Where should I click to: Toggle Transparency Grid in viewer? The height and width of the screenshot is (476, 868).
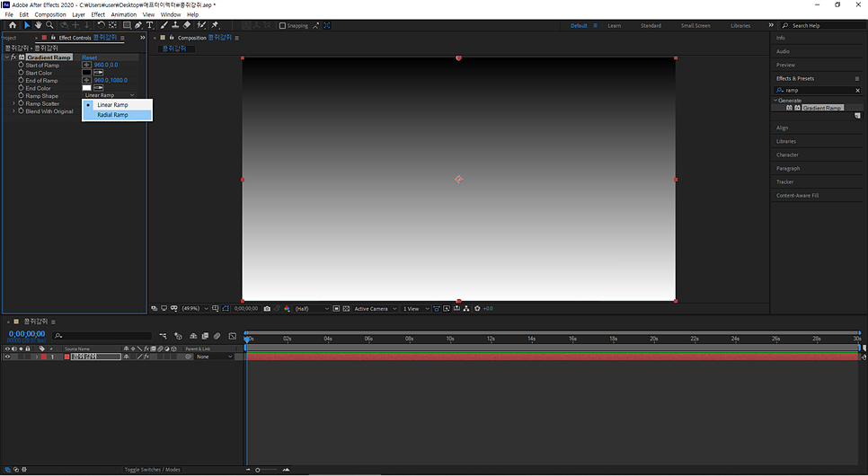346,309
